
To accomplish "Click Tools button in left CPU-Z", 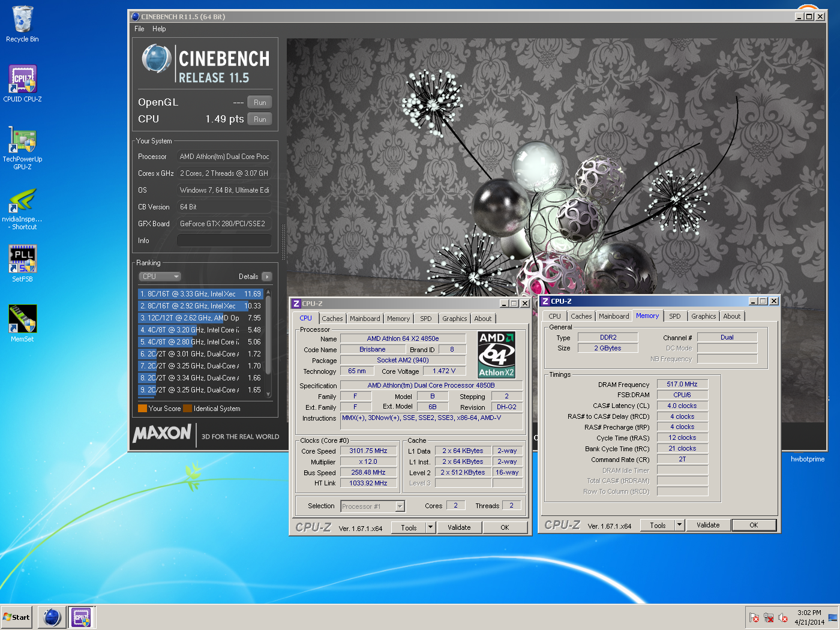I will (409, 528).
